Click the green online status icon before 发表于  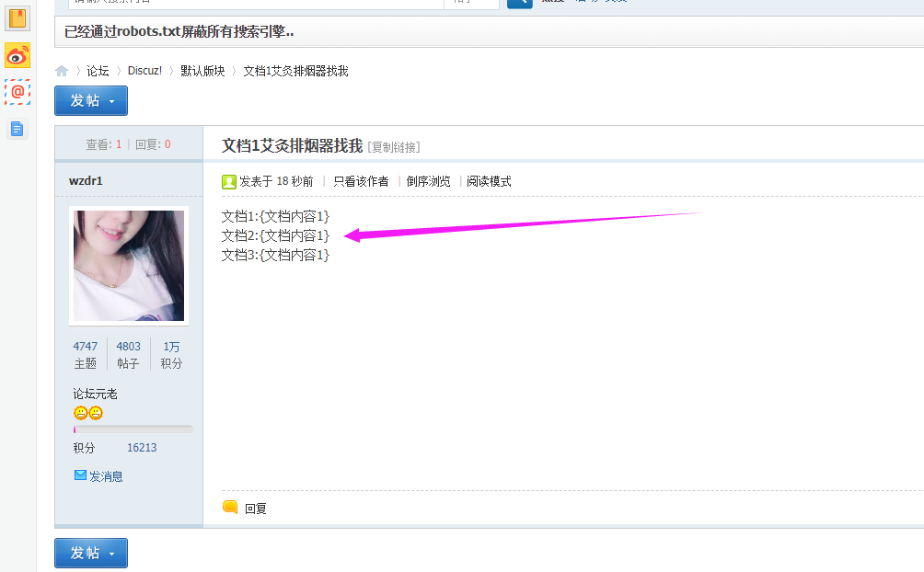[228, 181]
